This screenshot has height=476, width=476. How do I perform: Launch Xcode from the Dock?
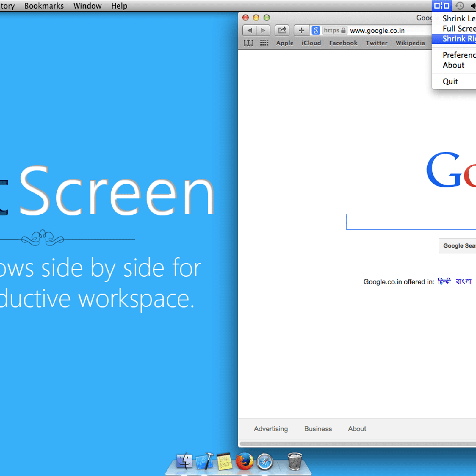point(204,461)
